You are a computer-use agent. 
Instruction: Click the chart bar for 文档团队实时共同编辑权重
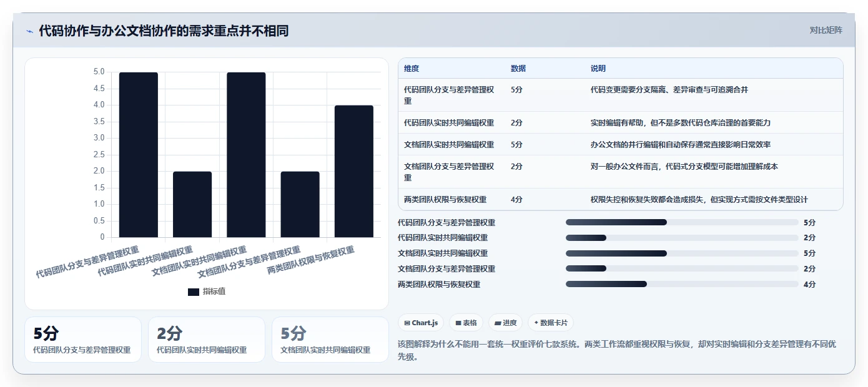click(x=246, y=155)
